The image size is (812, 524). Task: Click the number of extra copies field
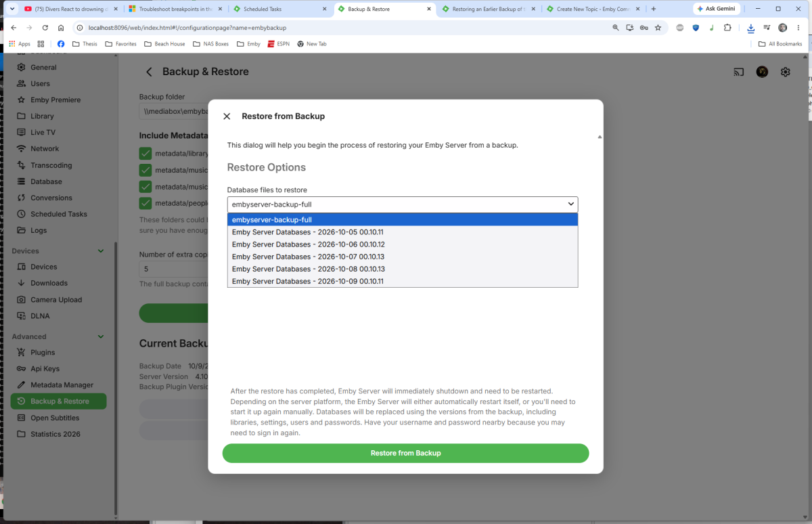tap(173, 269)
